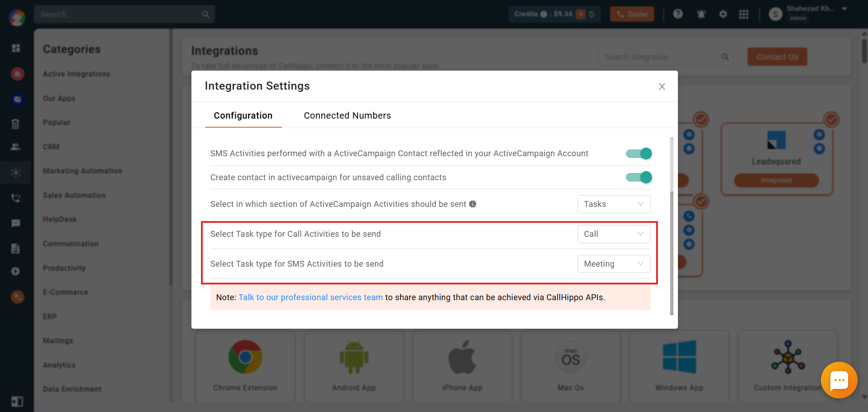Open the apps grid icon in top bar
868x412 pixels.
click(744, 14)
